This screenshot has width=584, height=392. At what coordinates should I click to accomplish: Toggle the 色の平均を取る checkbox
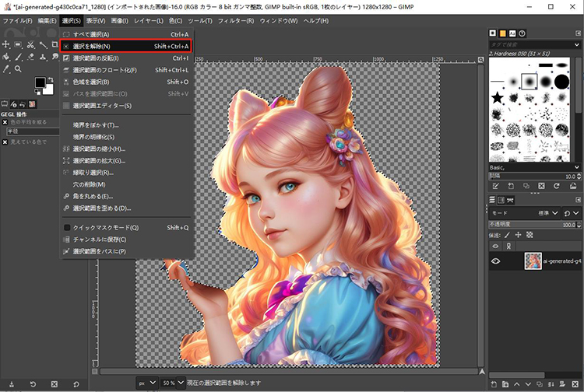(5, 122)
